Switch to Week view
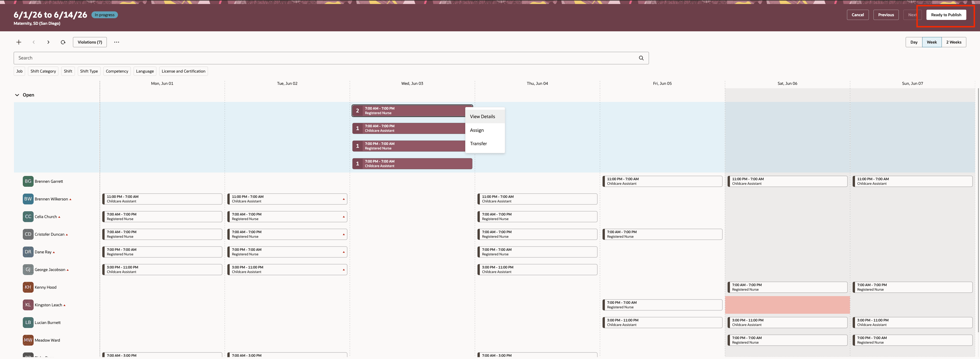980x359 pixels. coord(932,42)
